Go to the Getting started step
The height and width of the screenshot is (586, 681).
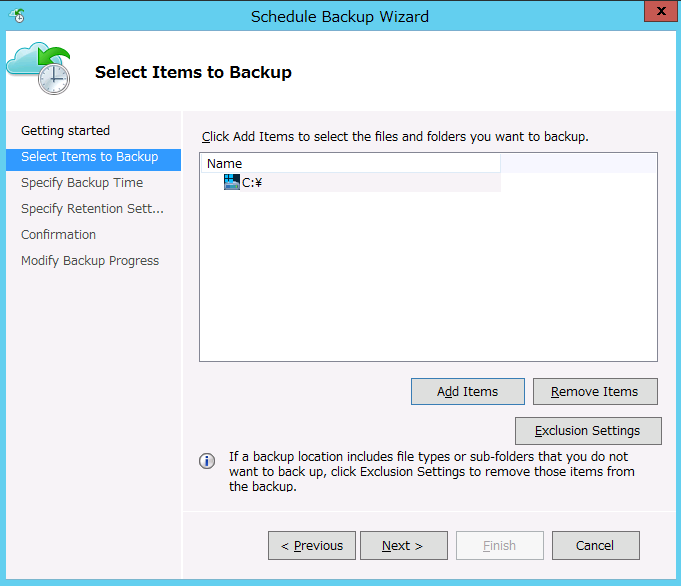coord(65,131)
